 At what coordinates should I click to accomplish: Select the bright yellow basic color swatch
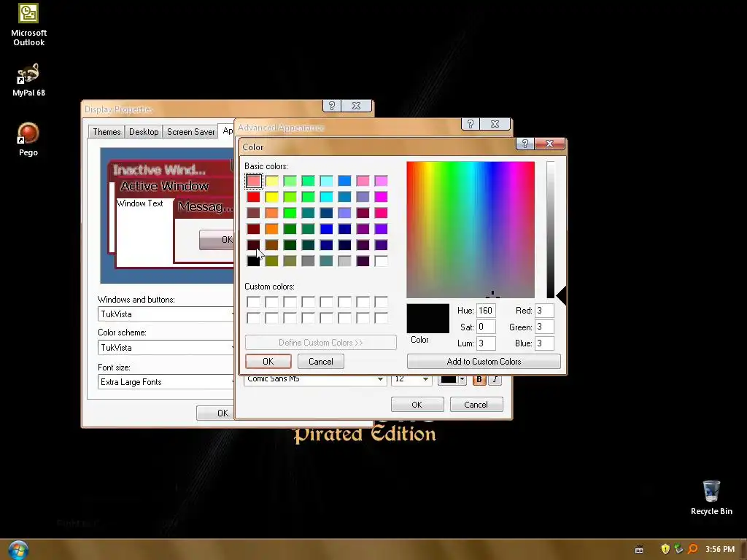(271, 197)
